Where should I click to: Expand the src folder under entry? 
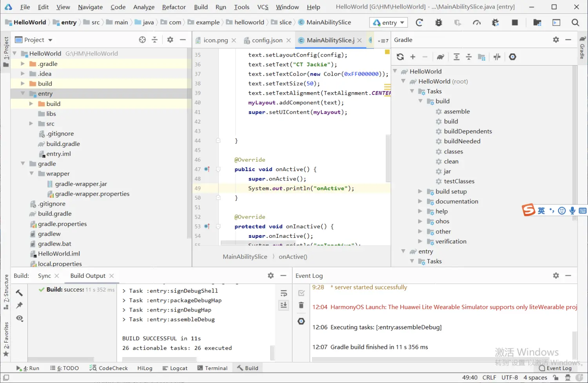[31, 124]
